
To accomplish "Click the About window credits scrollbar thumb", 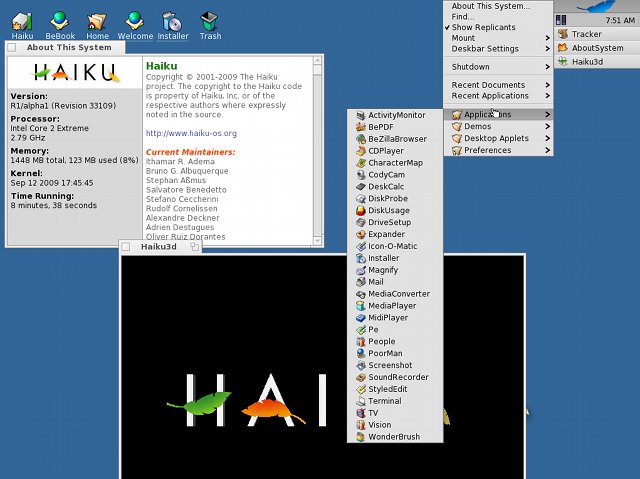I will (x=318, y=70).
